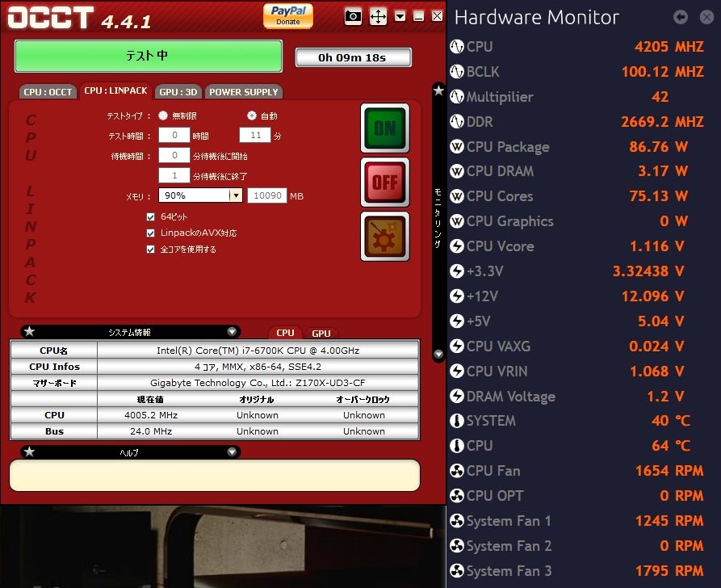The image size is (721, 588).
Task: Click the memory MB field showing 10090
Action: (267, 195)
